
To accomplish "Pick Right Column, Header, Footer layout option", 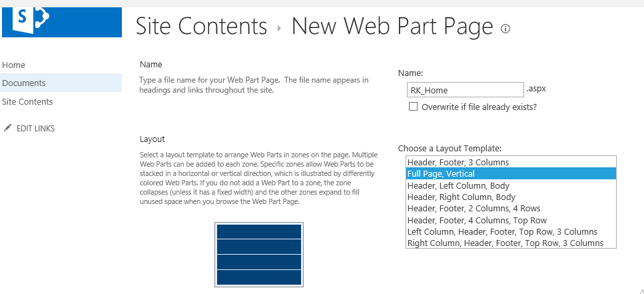I will coord(505,243).
